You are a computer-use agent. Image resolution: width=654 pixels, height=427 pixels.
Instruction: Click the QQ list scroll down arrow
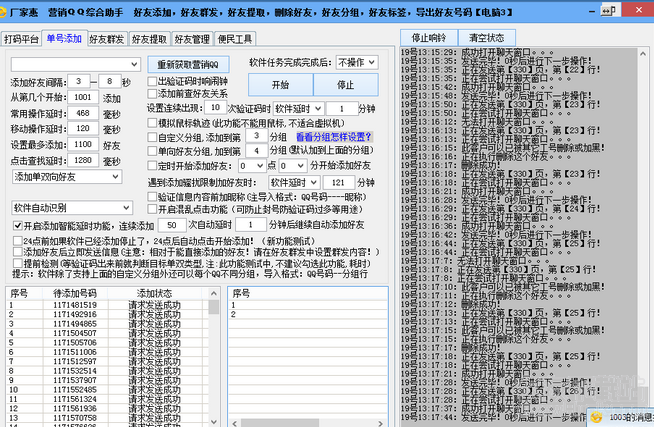point(214,422)
